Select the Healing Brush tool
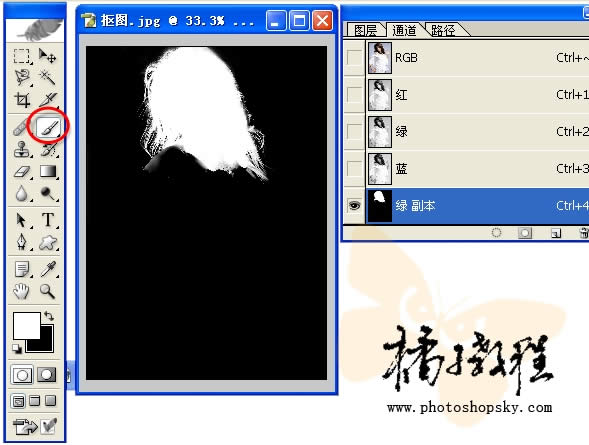The height and width of the screenshot is (445, 589). pos(21,127)
